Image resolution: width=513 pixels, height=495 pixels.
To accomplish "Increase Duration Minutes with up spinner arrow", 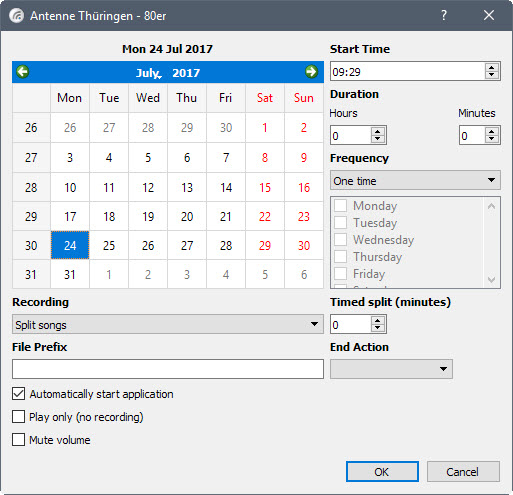I will click(x=492, y=131).
